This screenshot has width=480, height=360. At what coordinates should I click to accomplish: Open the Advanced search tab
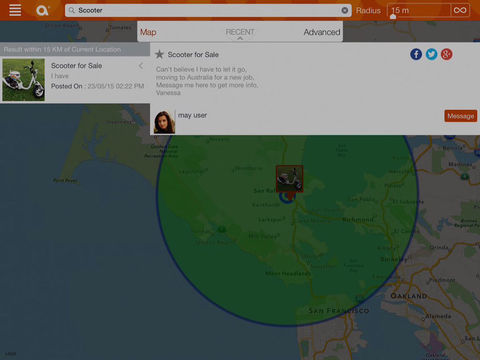click(322, 32)
